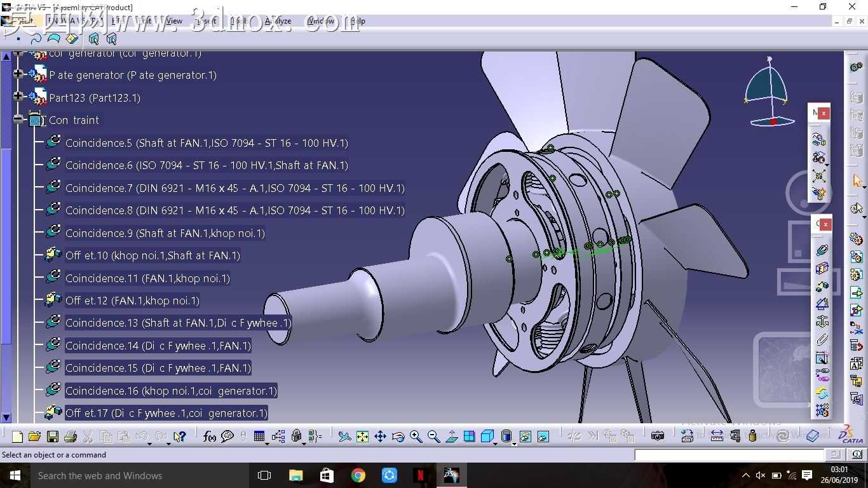Open the Design Table tool
The image size is (868, 488).
(x=259, y=437)
